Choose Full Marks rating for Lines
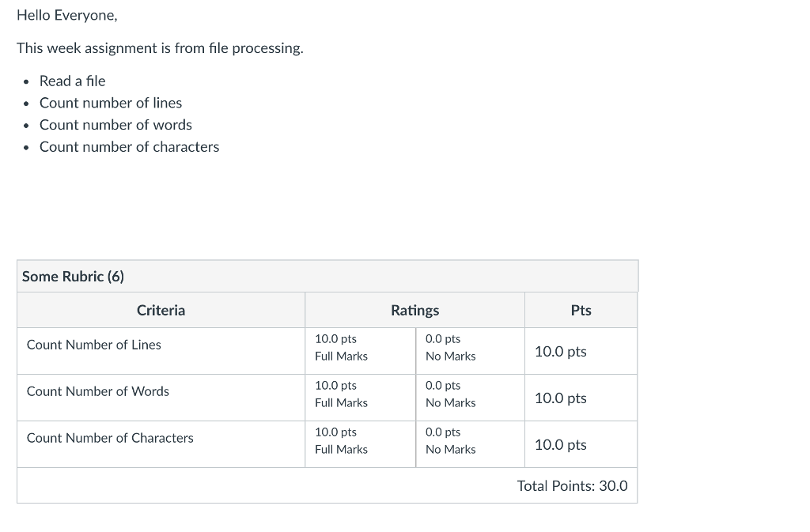 point(360,351)
